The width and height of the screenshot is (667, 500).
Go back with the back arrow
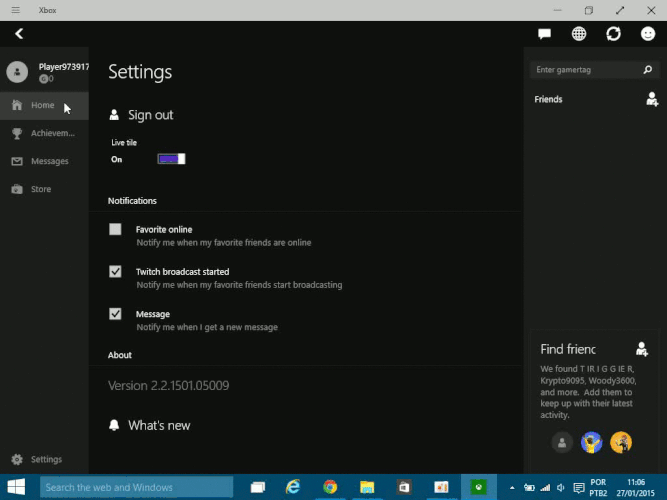(19, 34)
